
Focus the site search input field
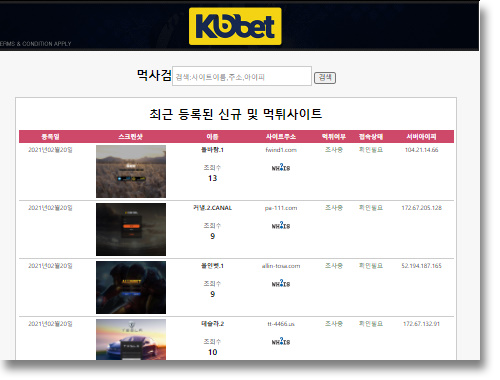tap(242, 76)
